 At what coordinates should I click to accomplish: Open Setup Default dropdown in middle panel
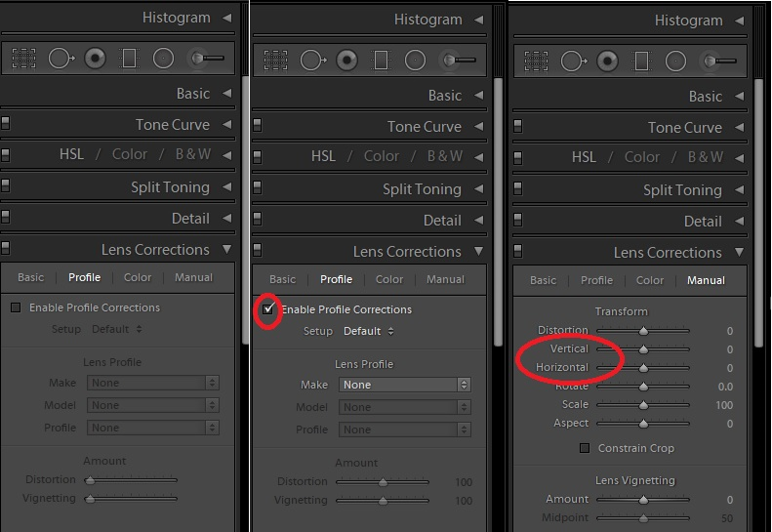pos(368,331)
